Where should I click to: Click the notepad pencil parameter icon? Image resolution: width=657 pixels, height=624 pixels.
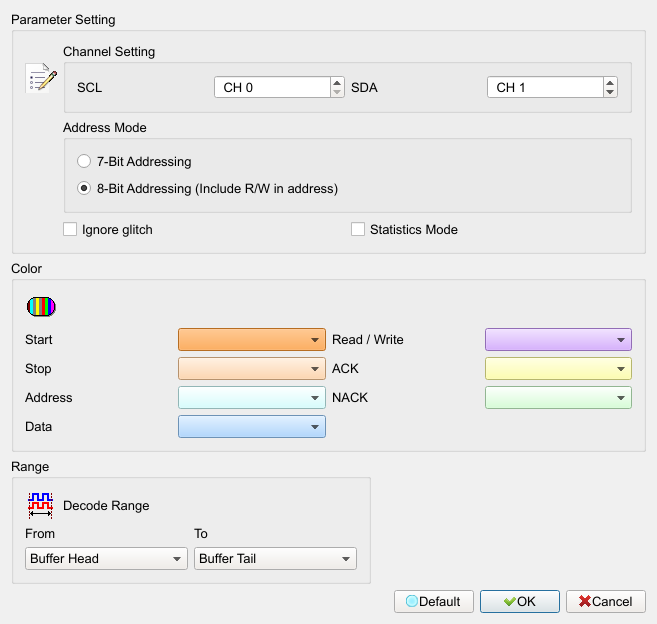coord(41,78)
